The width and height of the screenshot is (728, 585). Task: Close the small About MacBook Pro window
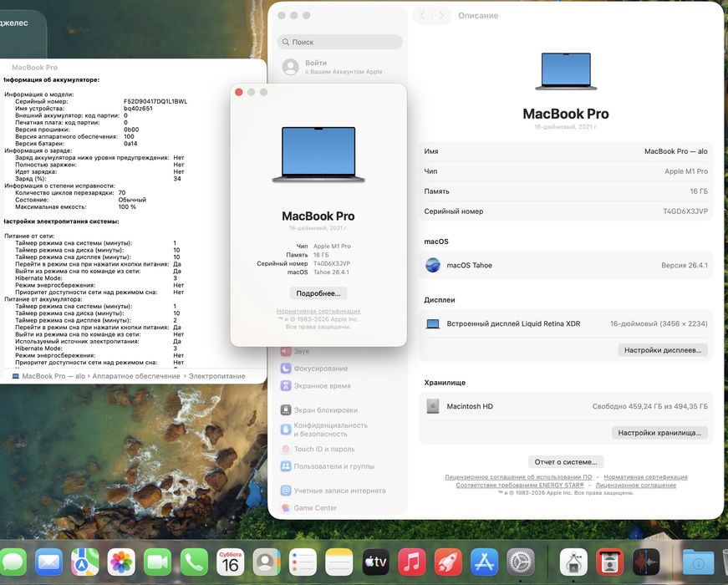[x=239, y=92]
